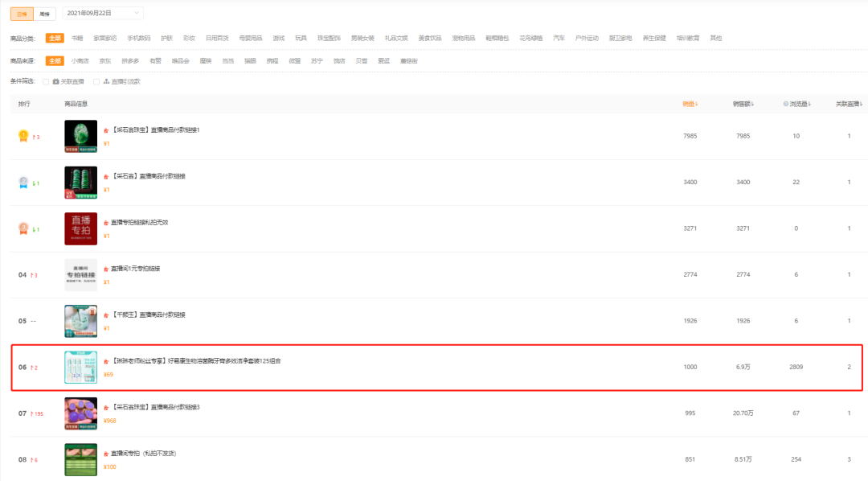868x481 pixels.
Task: Click gold medal icon for rank 1
Action: tap(23, 136)
